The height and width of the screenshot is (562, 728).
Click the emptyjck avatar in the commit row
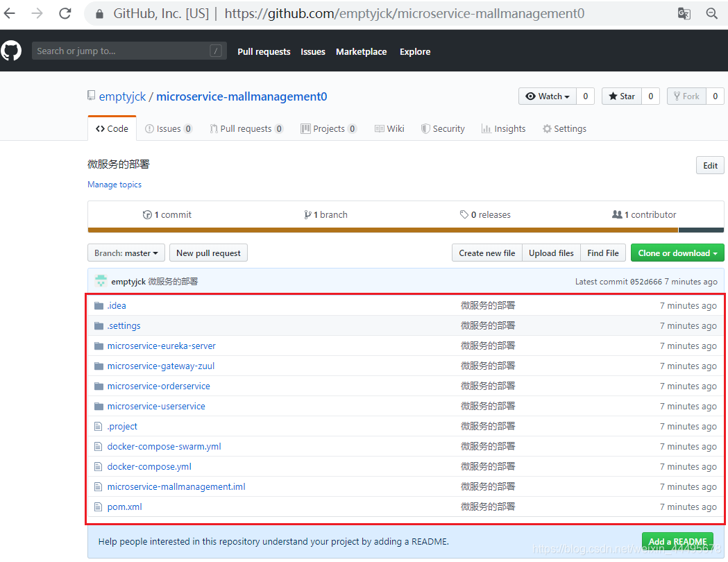(101, 281)
